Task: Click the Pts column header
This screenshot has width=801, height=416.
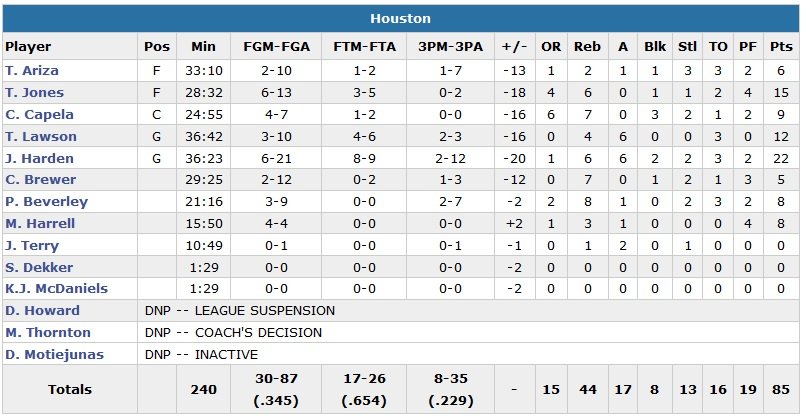Action: (780, 47)
